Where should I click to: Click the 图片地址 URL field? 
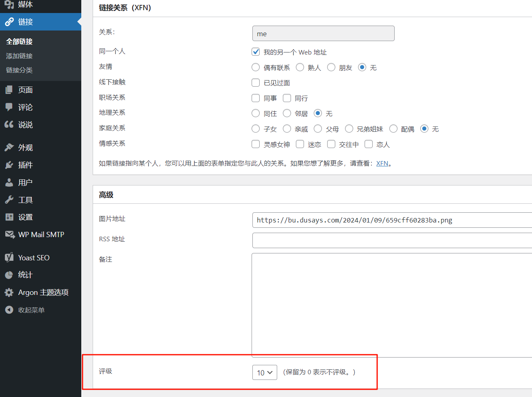click(x=392, y=220)
